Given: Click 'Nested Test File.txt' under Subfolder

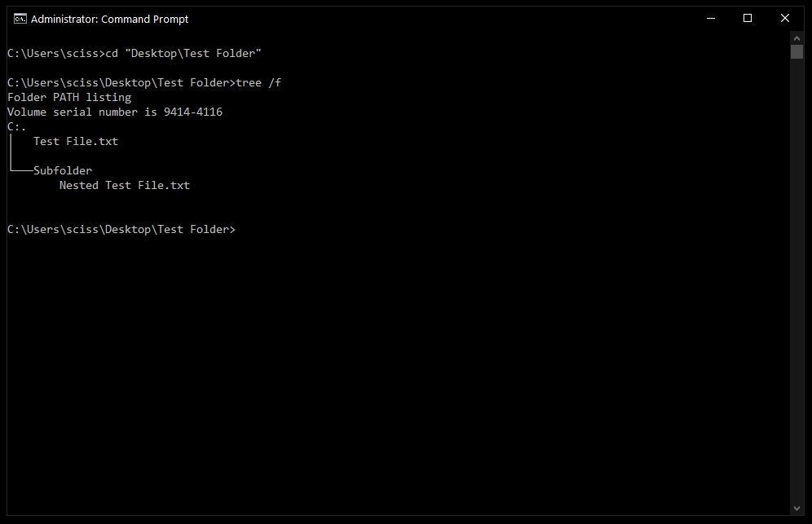Looking at the screenshot, I should click(x=124, y=185).
